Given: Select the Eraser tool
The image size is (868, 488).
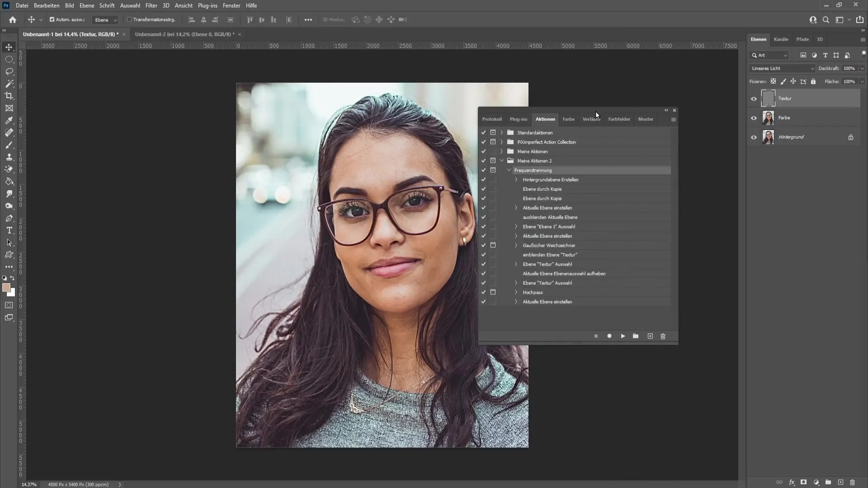Looking at the screenshot, I should [9, 169].
